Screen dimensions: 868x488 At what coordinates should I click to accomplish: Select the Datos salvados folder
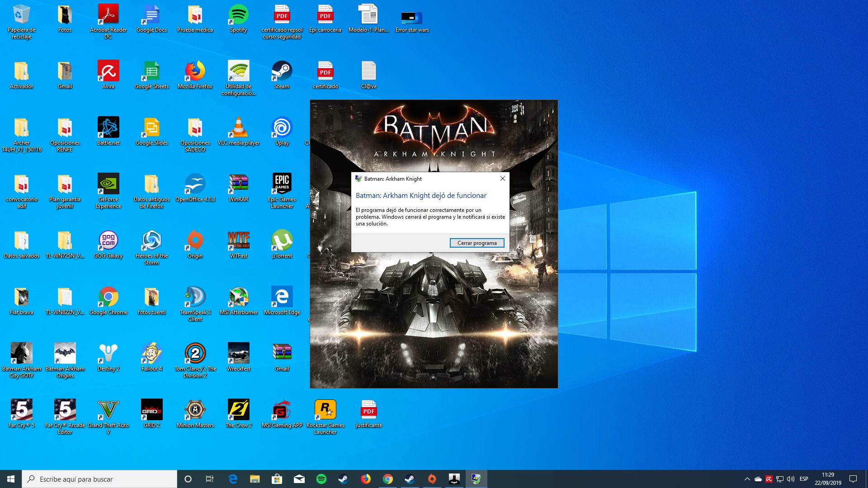pos(21,244)
